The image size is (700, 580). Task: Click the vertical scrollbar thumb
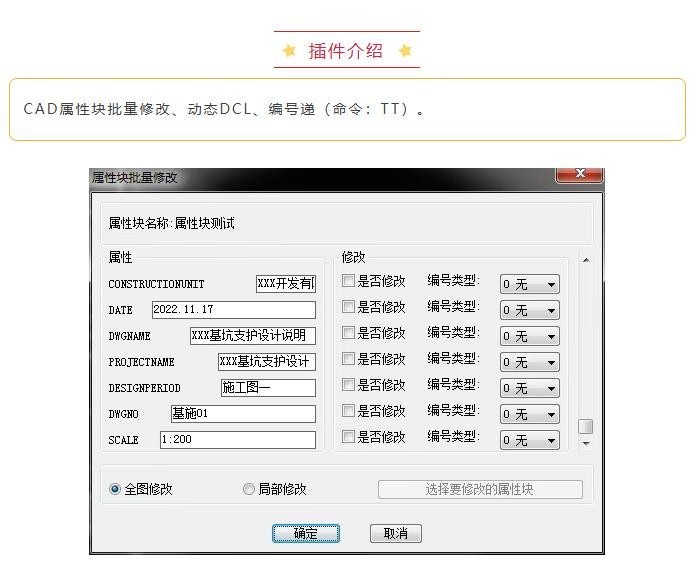(586, 426)
